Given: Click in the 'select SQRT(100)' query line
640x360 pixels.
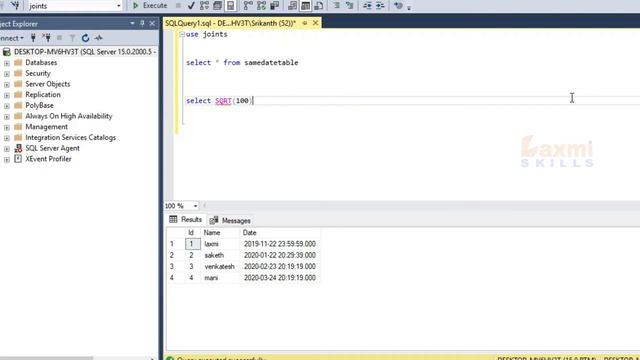Looking at the screenshot, I should coord(219,101).
